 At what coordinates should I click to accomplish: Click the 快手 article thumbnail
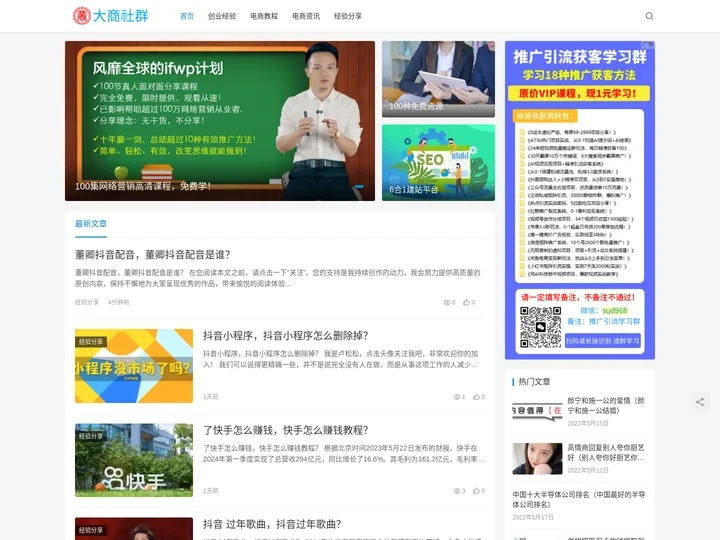pyautogui.click(x=134, y=460)
